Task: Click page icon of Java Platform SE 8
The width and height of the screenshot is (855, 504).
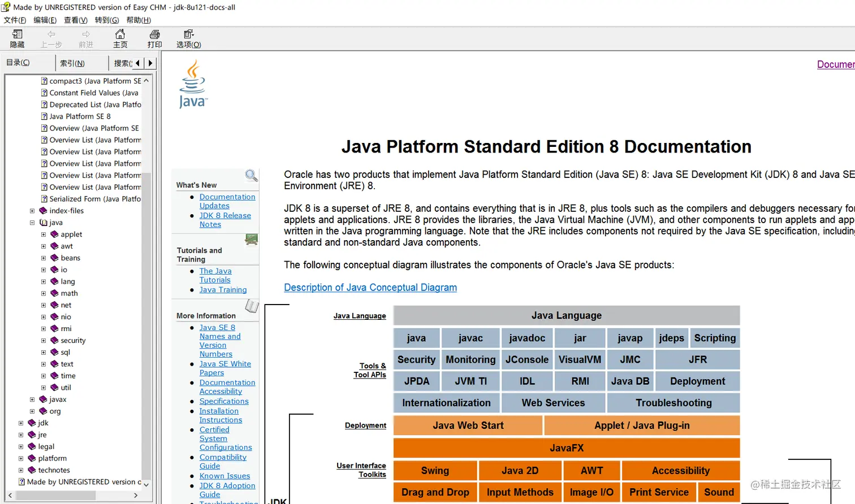Action: (44, 116)
